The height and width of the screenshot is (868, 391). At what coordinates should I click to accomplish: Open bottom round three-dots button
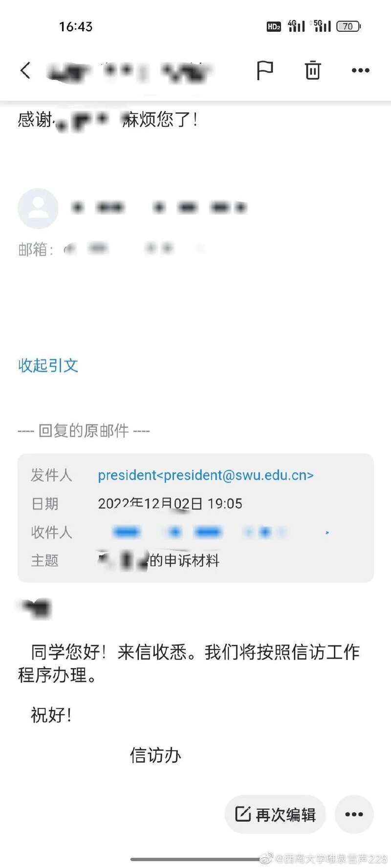354,814
